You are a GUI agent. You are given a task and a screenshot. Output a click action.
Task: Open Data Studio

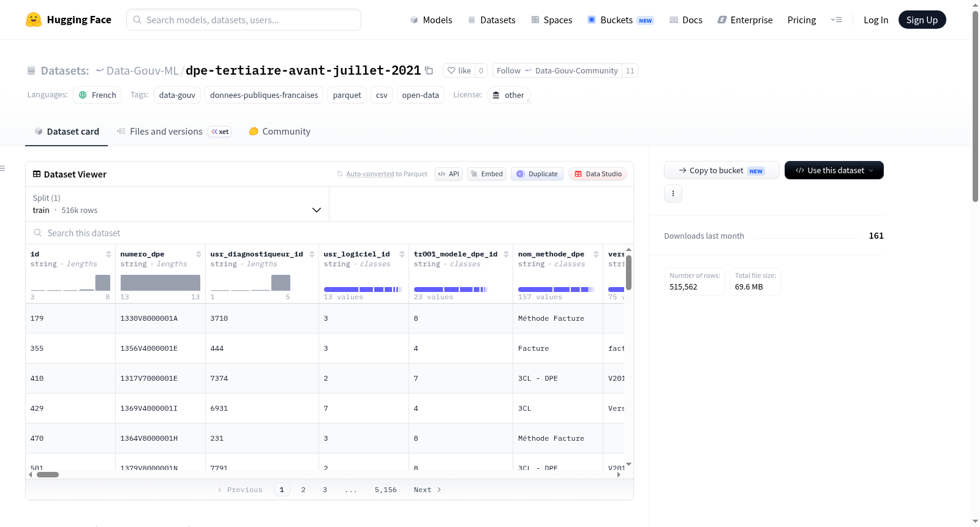pyautogui.click(x=598, y=174)
